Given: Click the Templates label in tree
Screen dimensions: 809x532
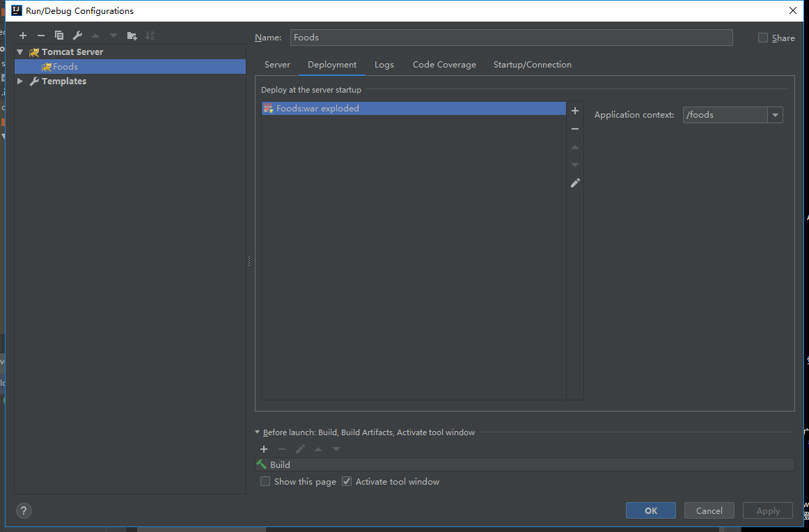Looking at the screenshot, I should 64,81.
